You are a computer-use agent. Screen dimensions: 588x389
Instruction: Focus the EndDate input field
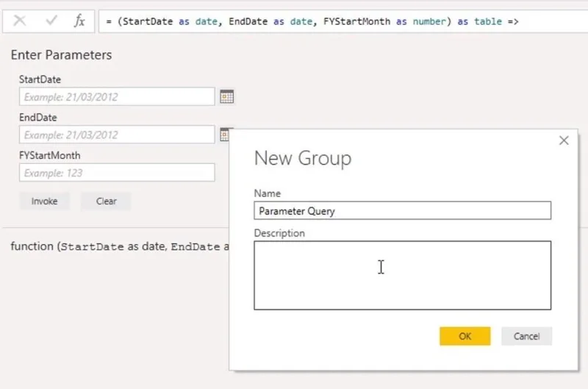click(117, 135)
